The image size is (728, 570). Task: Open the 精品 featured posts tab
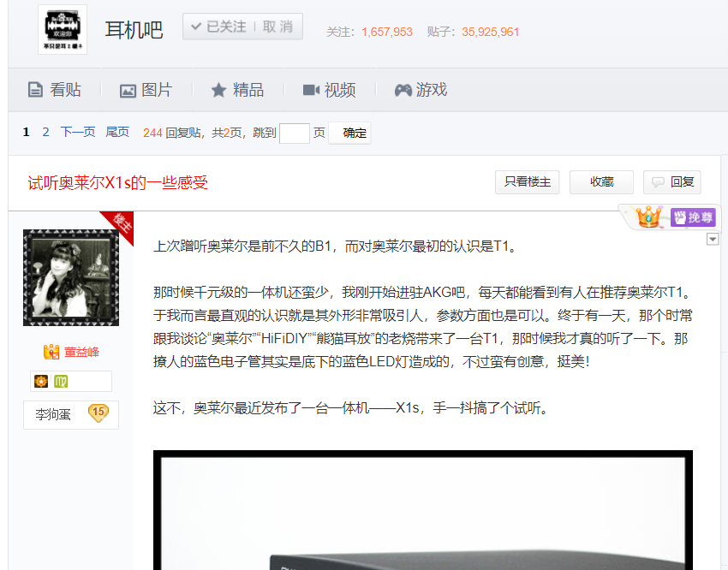[237, 90]
